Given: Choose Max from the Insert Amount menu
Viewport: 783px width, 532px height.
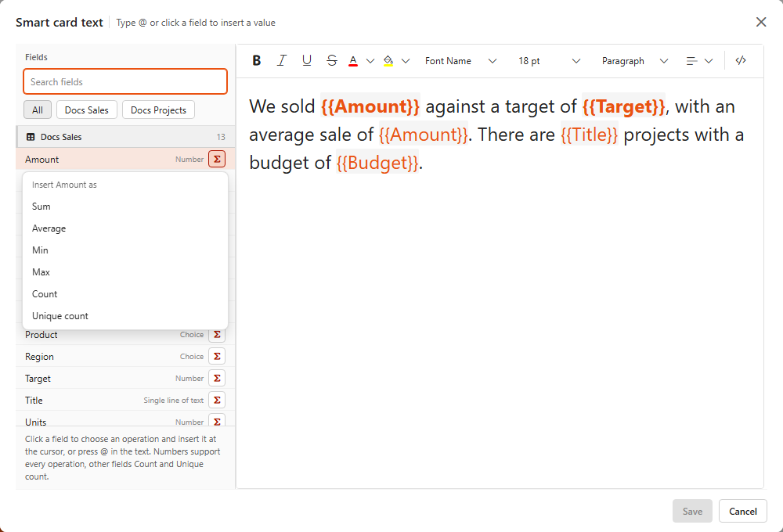Looking at the screenshot, I should 125,272.
